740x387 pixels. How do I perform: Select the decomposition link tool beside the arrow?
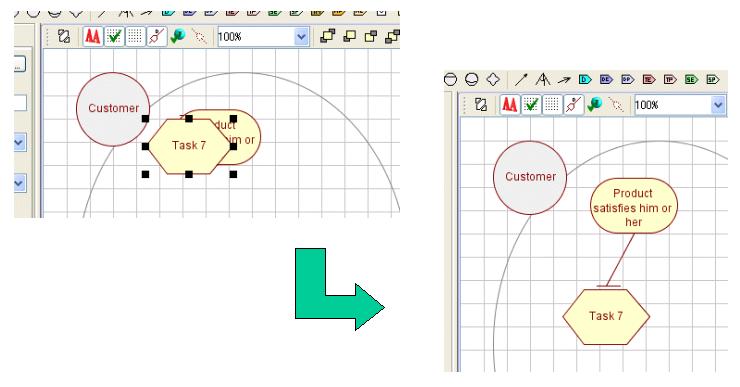point(543,79)
